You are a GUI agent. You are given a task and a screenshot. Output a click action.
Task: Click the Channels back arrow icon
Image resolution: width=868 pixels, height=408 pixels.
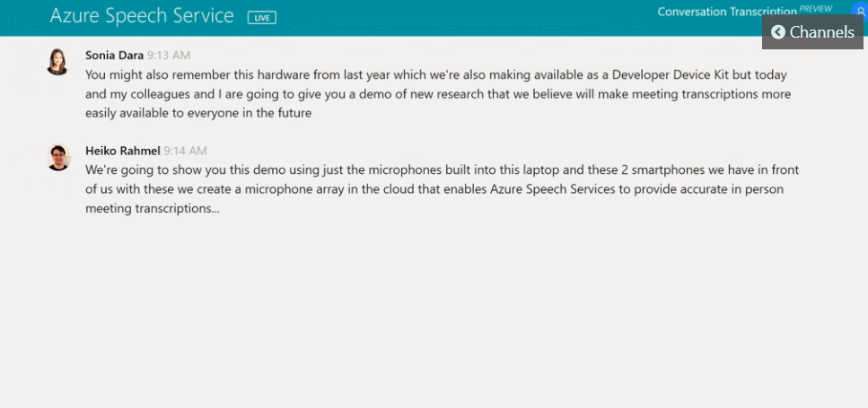pos(777,32)
